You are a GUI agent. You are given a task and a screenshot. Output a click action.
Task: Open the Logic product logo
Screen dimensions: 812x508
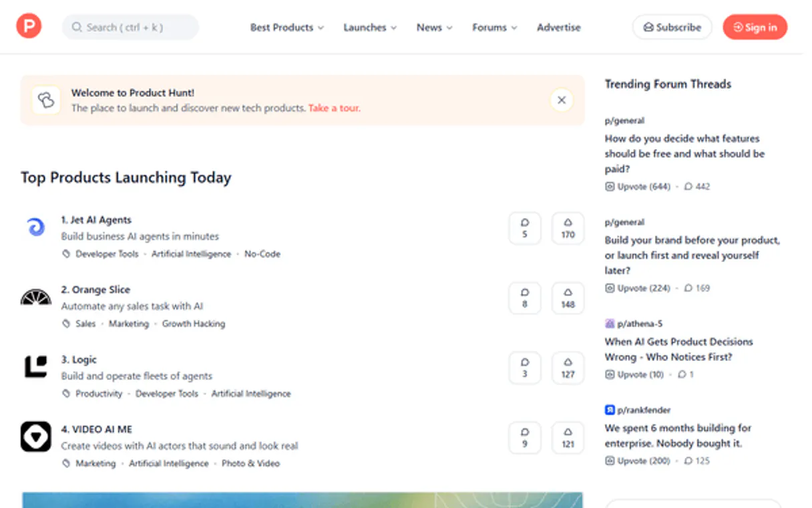tap(35, 367)
